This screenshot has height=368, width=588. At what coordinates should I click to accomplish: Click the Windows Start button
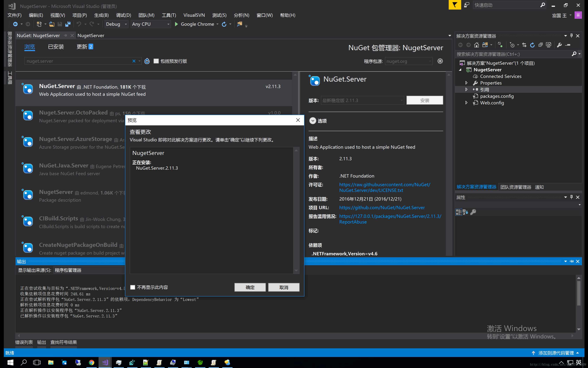click(x=10, y=362)
